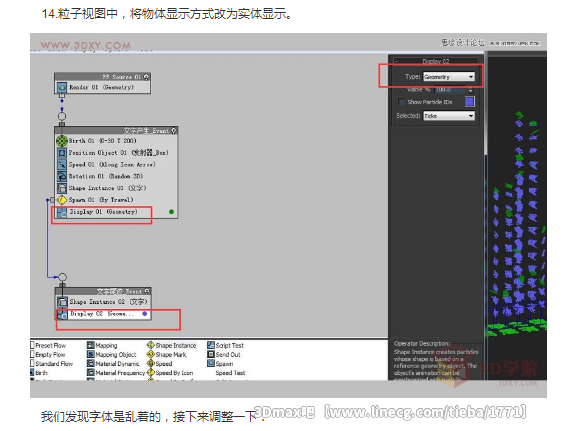Viewport: 566px width, 431px height.
Task: Select the Speed depot operator
Action: click(x=160, y=363)
